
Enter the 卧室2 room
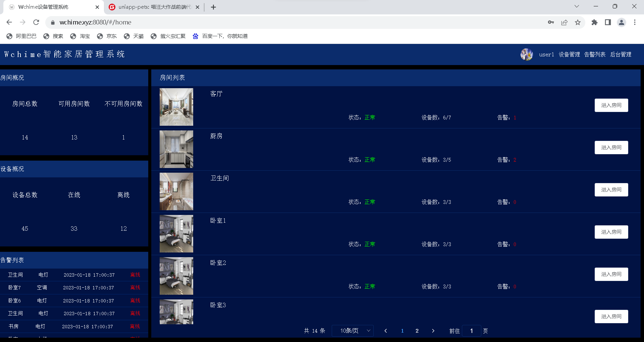611,274
